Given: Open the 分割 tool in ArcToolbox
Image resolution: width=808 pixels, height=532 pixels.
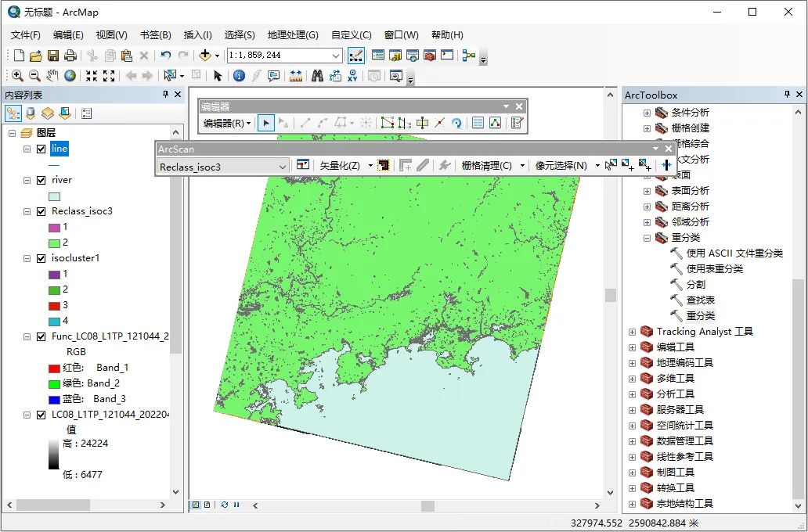Looking at the screenshot, I should (x=696, y=284).
